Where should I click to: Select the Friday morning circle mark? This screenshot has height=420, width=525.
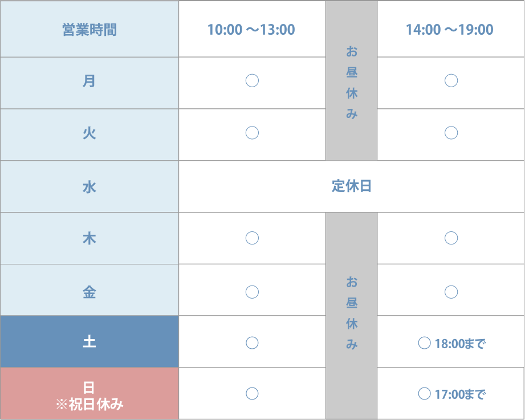coord(252,292)
